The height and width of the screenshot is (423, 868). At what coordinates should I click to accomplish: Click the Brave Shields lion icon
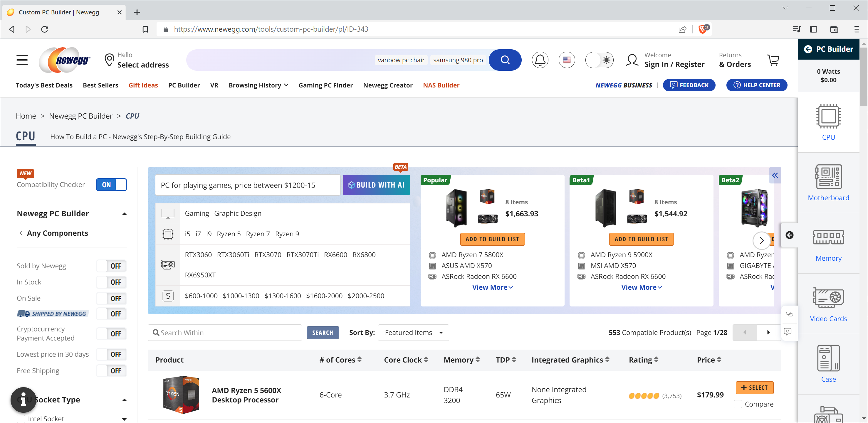[x=703, y=29]
